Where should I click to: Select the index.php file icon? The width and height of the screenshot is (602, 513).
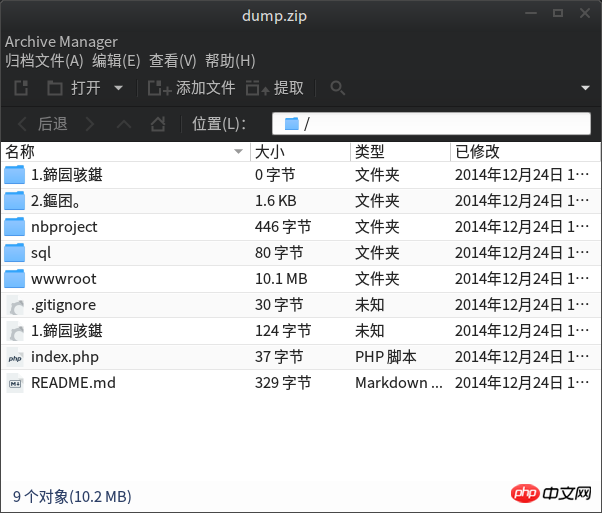point(15,357)
